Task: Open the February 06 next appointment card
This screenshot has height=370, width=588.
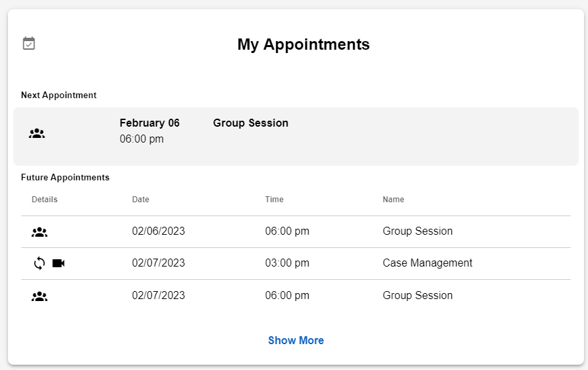Action: (295, 137)
